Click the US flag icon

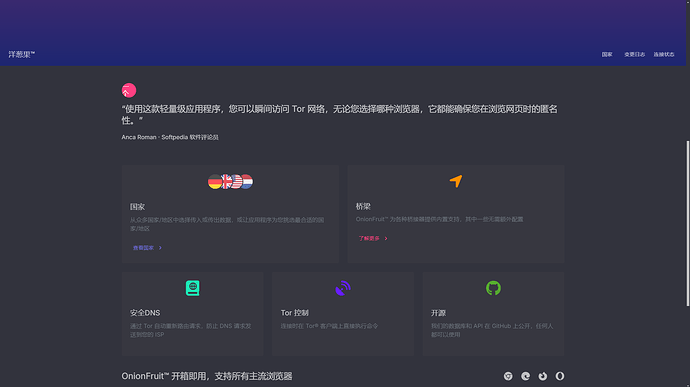(236, 181)
